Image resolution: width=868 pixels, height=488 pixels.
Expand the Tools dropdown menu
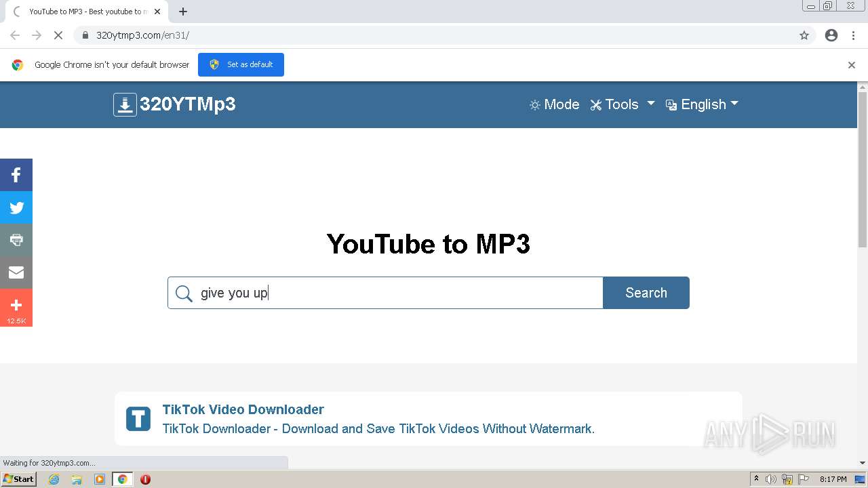click(623, 104)
